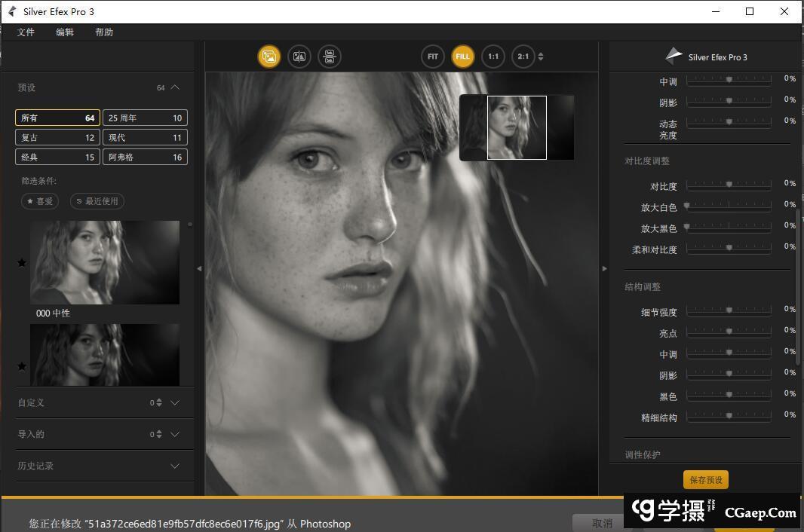Expand the 历史记录 history section
Screen dimensions: 804x532
coord(175,466)
